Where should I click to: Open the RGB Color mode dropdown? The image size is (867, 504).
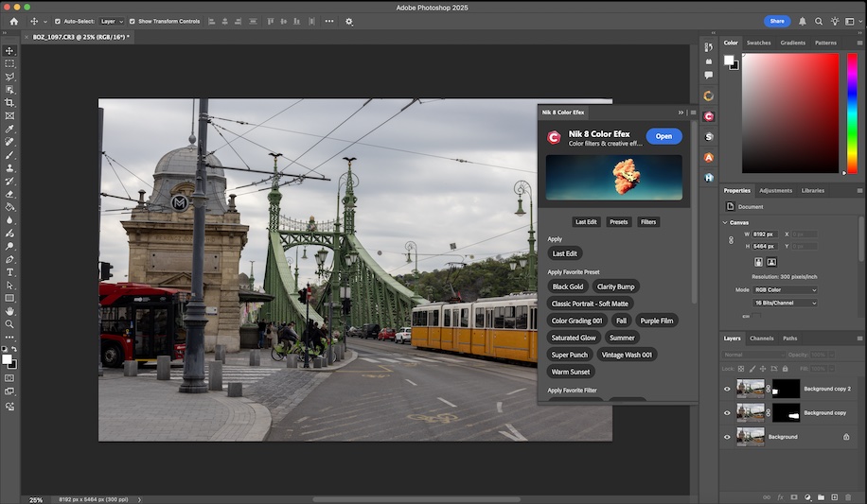click(x=784, y=289)
